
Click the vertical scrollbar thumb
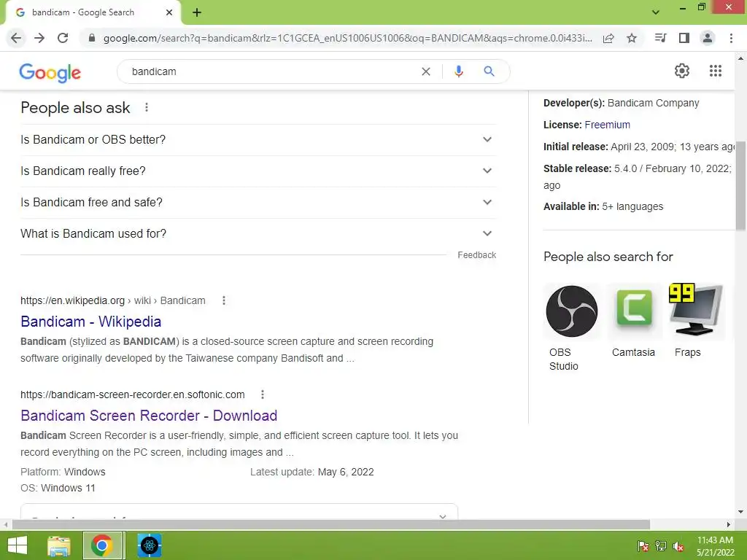click(741, 186)
